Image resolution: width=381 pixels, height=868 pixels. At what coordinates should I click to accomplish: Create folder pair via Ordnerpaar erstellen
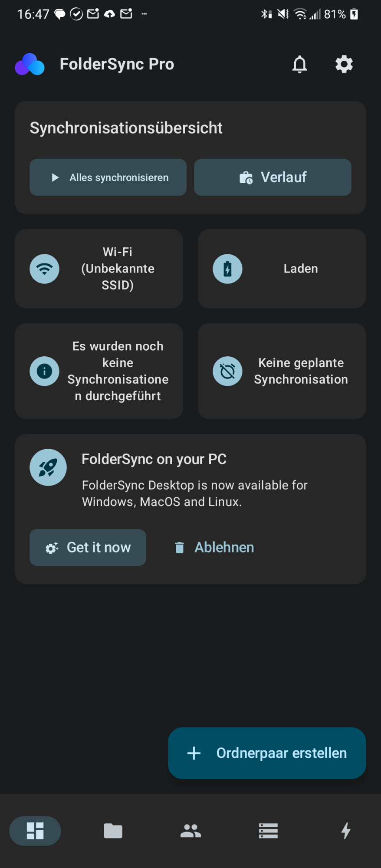pyautogui.click(x=267, y=753)
